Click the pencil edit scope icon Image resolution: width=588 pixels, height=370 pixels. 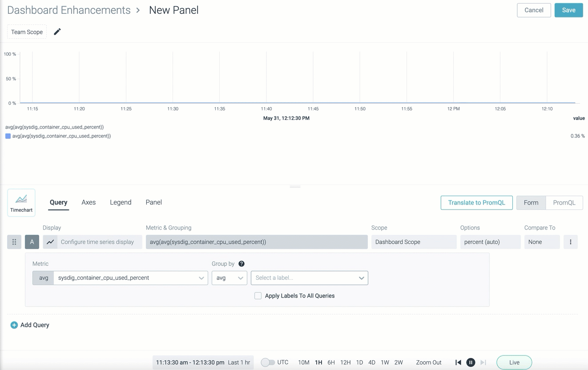[x=57, y=32]
